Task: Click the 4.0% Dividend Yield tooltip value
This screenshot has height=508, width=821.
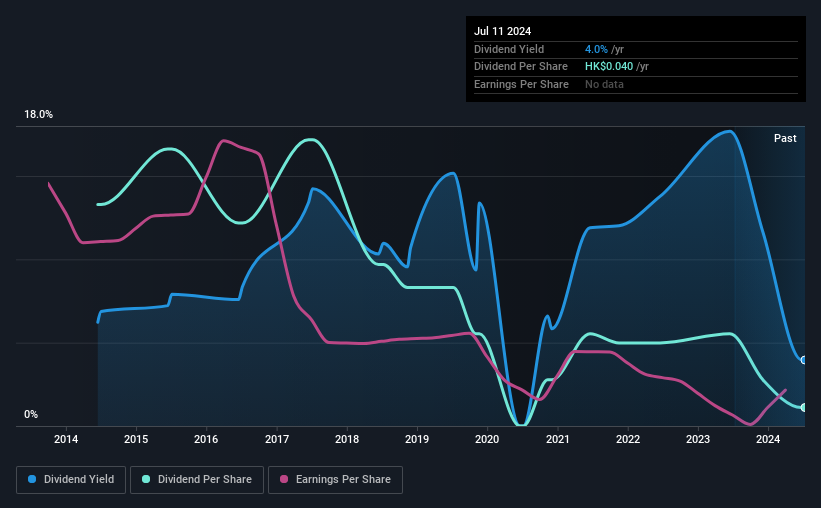Action: [x=596, y=49]
